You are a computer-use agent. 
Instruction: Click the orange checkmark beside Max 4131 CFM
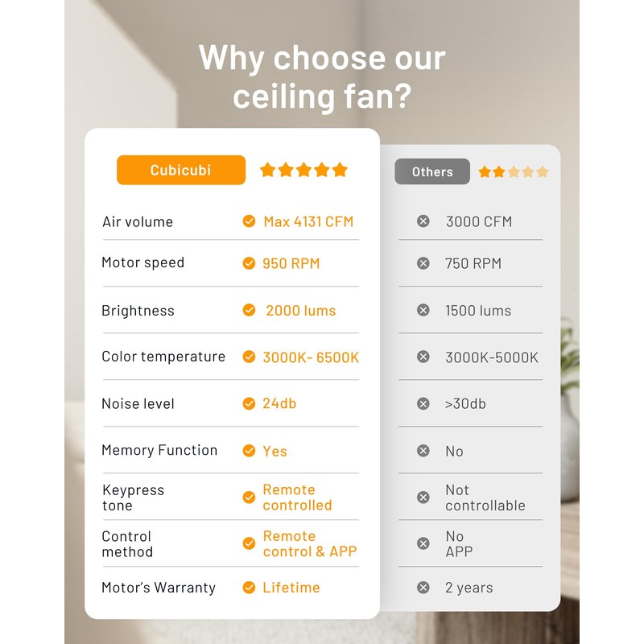coord(250,221)
